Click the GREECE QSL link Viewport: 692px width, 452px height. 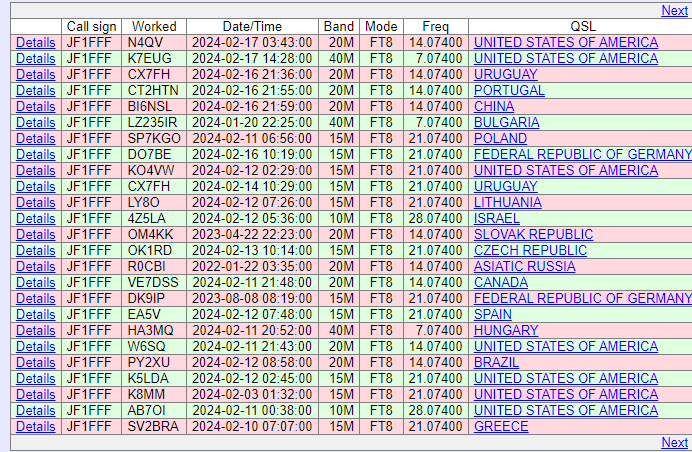pos(501,426)
